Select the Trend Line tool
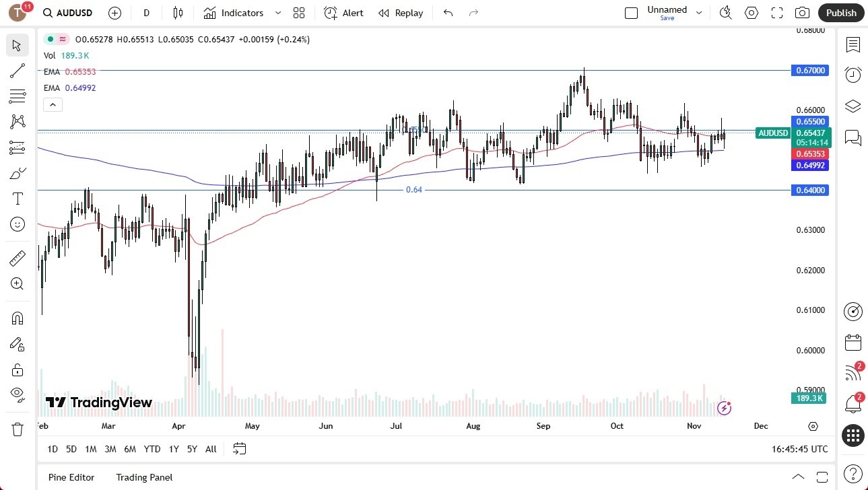868x490 pixels. click(x=17, y=71)
